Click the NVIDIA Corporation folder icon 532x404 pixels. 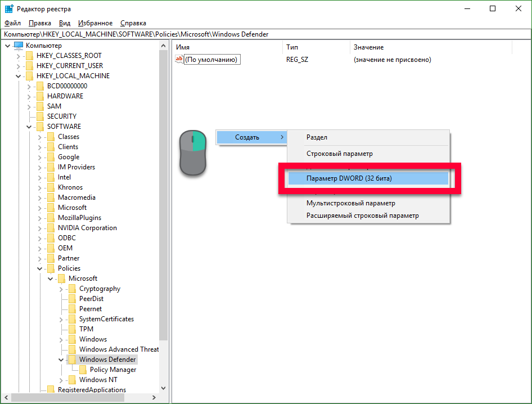click(51, 228)
